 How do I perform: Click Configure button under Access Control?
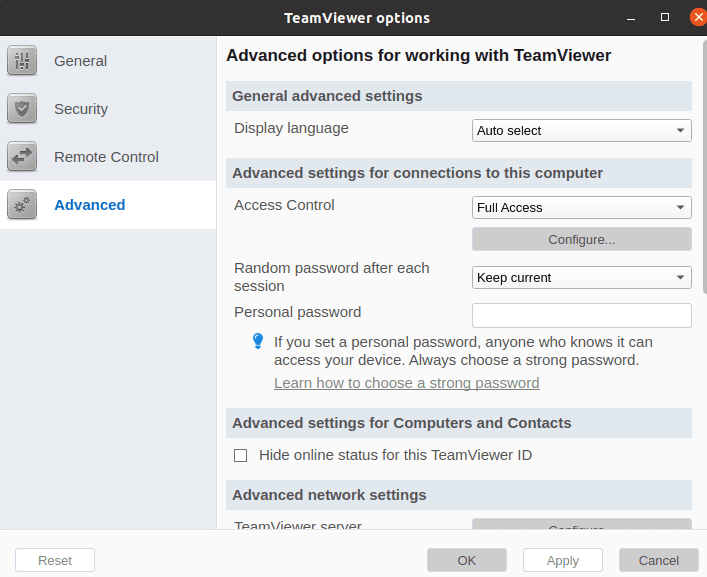click(582, 239)
